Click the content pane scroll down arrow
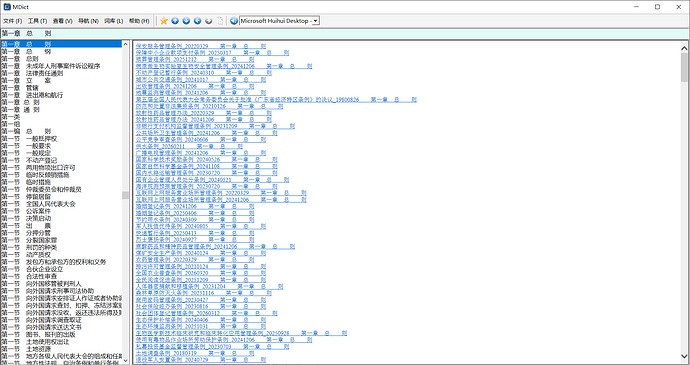 coord(684,356)
